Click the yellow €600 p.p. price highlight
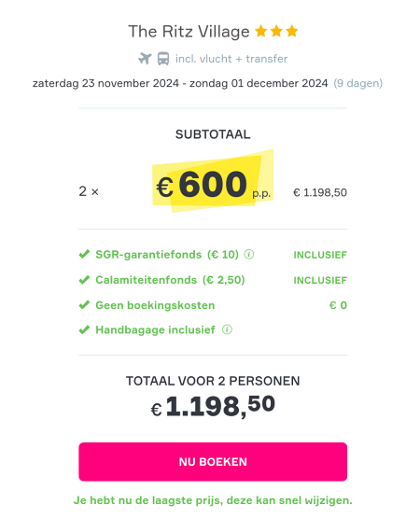Viewport: 420px width, 532px height. 213,181
